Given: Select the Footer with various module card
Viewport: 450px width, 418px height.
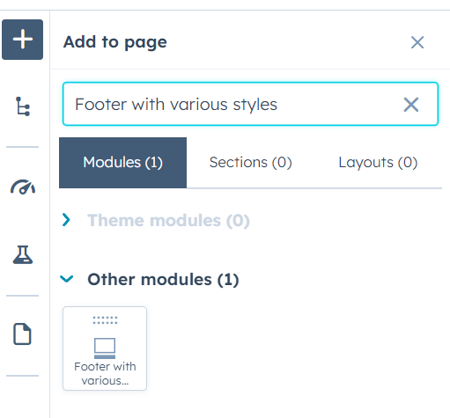Looking at the screenshot, I should click(105, 348).
